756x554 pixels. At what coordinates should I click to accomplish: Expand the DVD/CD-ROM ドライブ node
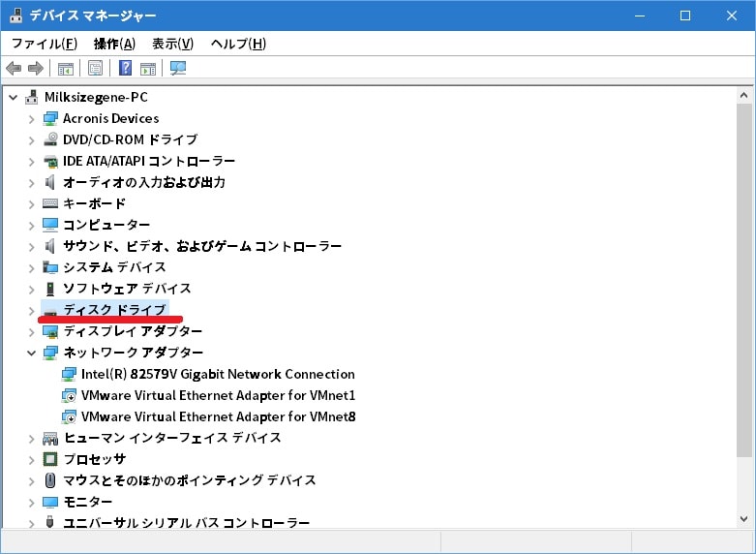(31, 140)
